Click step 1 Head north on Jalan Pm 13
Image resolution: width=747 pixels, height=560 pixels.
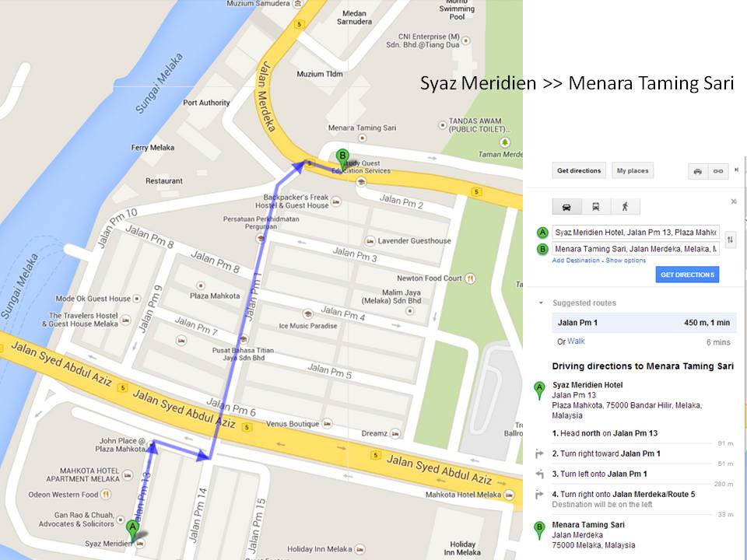click(605, 433)
